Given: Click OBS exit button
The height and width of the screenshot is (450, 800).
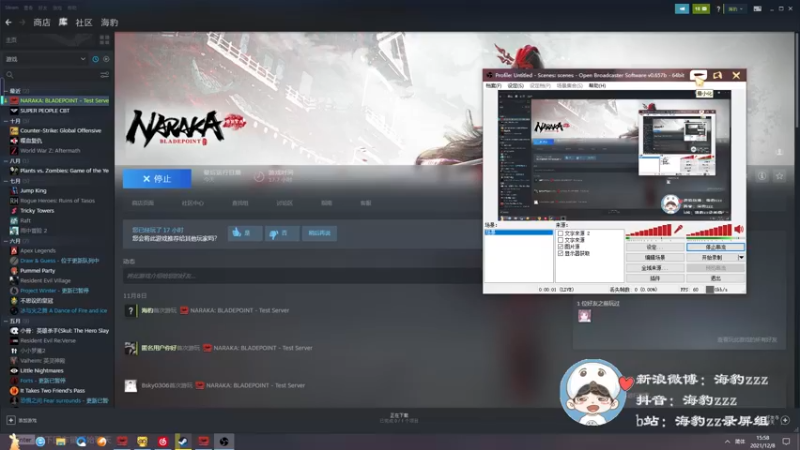Looking at the screenshot, I should coord(715,278).
